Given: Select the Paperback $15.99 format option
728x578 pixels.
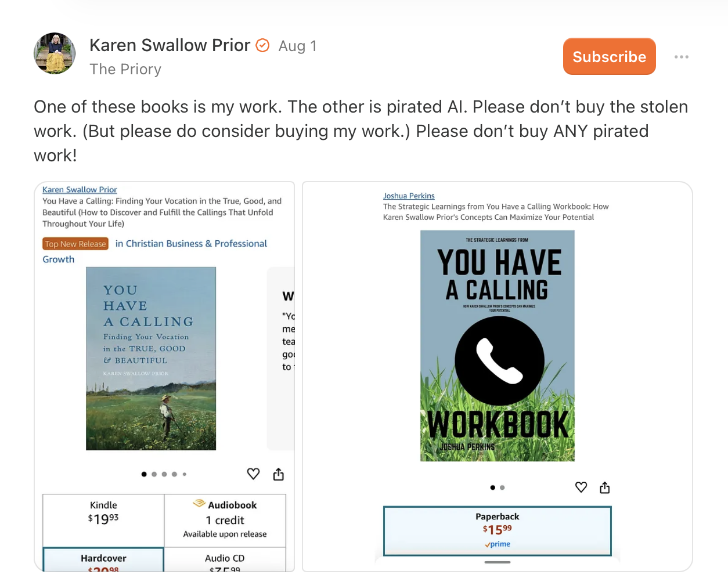Looking at the screenshot, I should point(497,530).
